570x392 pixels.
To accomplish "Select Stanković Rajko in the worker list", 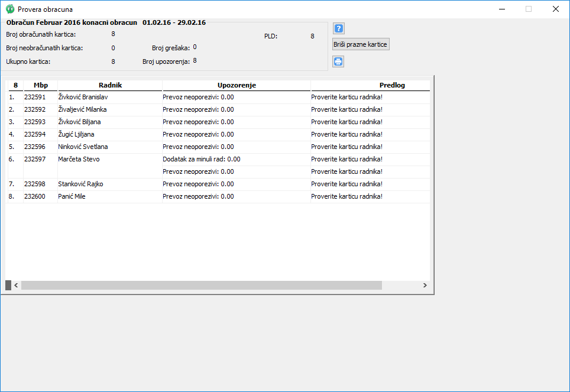I will tap(80, 184).
